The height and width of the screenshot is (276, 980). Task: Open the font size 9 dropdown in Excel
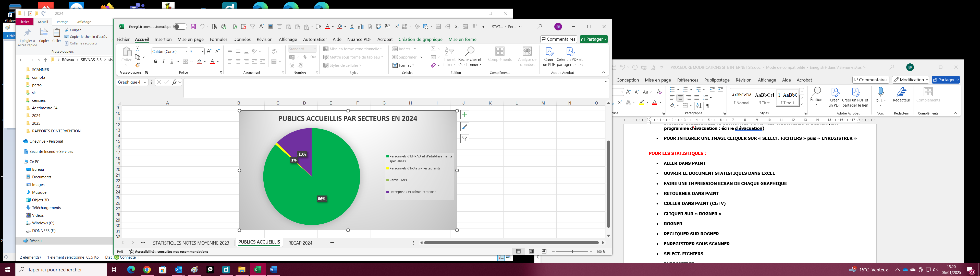[202, 51]
